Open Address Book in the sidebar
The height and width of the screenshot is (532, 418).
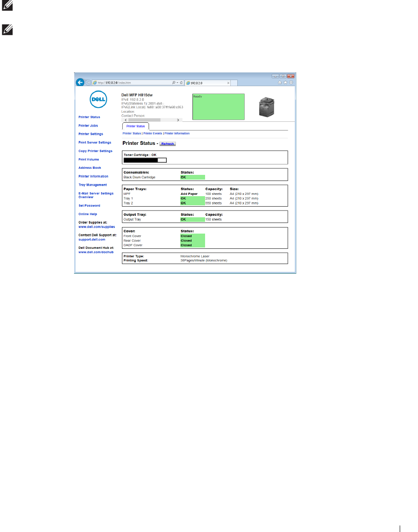(90, 167)
